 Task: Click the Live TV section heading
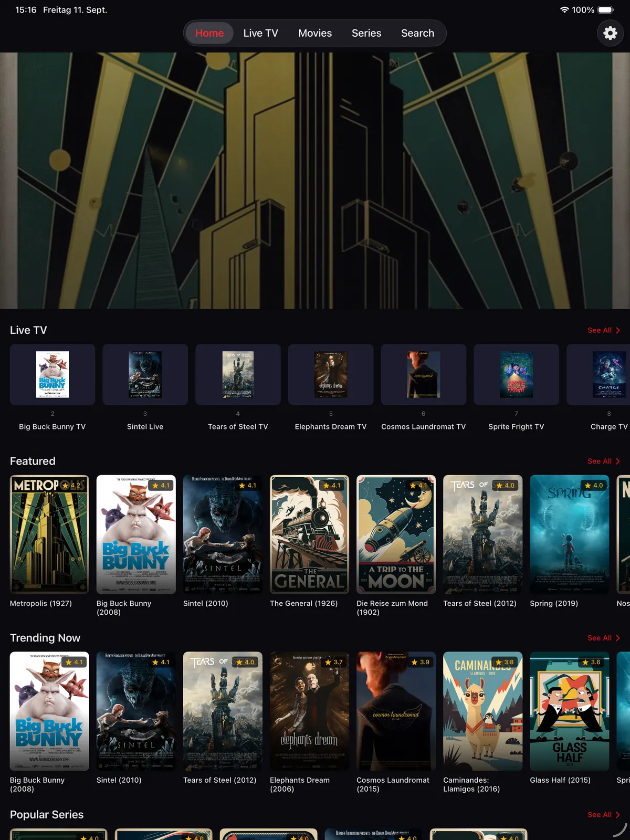point(28,330)
